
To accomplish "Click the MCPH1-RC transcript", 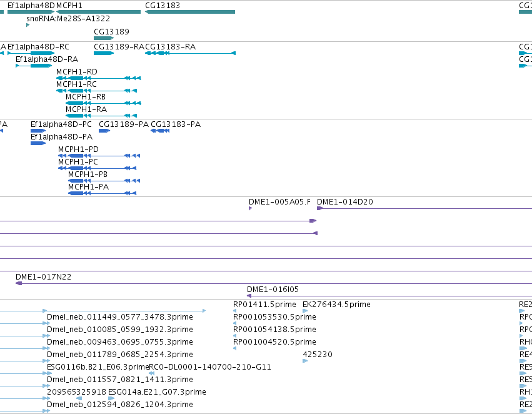I will point(97,91).
